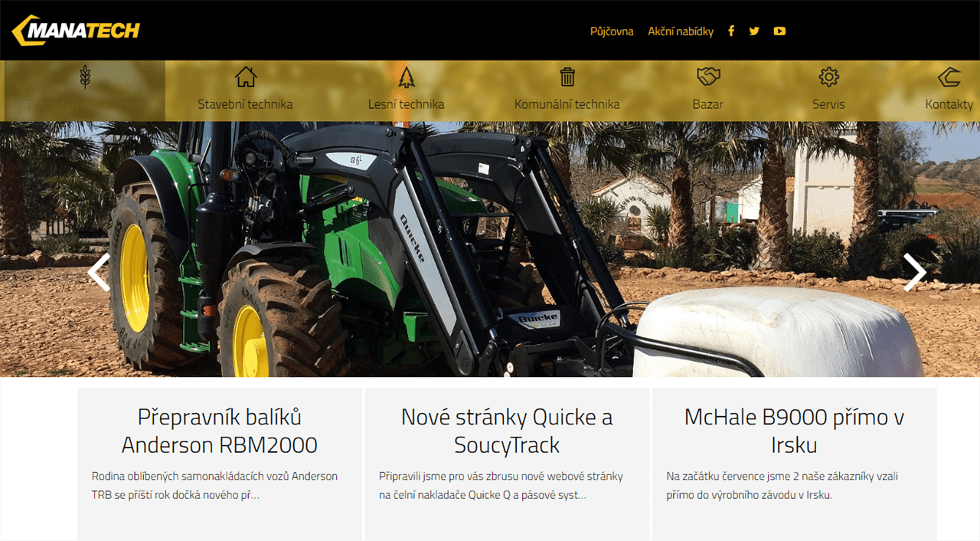Open the Facebook social icon
This screenshot has height=541, width=980.
(x=731, y=31)
